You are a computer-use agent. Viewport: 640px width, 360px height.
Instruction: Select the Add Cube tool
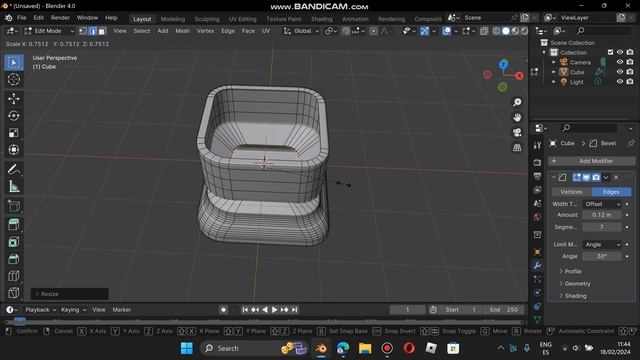13,206
